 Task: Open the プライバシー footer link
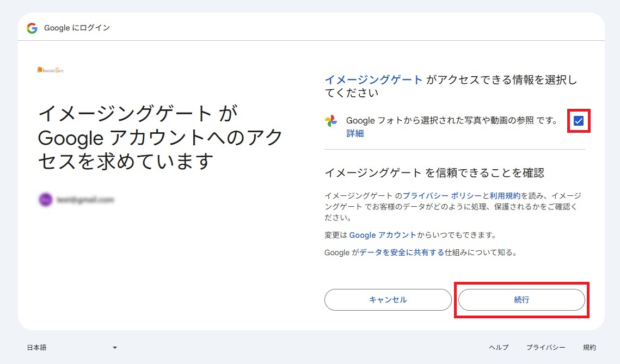point(545,347)
